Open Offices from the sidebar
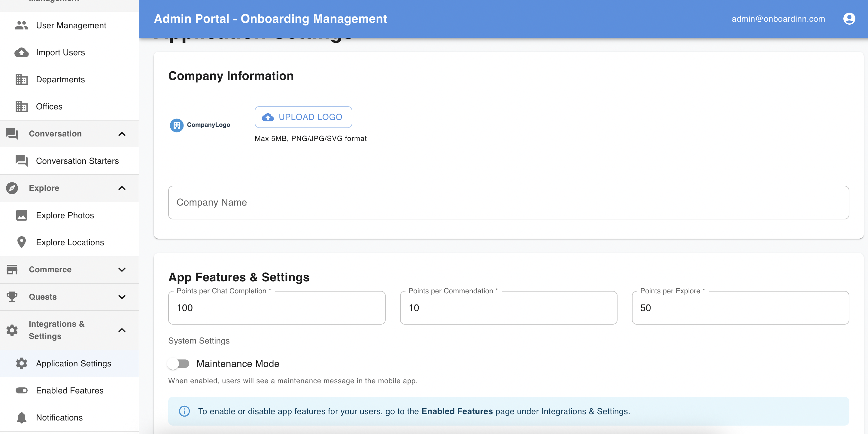This screenshot has width=868, height=434. (49, 106)
